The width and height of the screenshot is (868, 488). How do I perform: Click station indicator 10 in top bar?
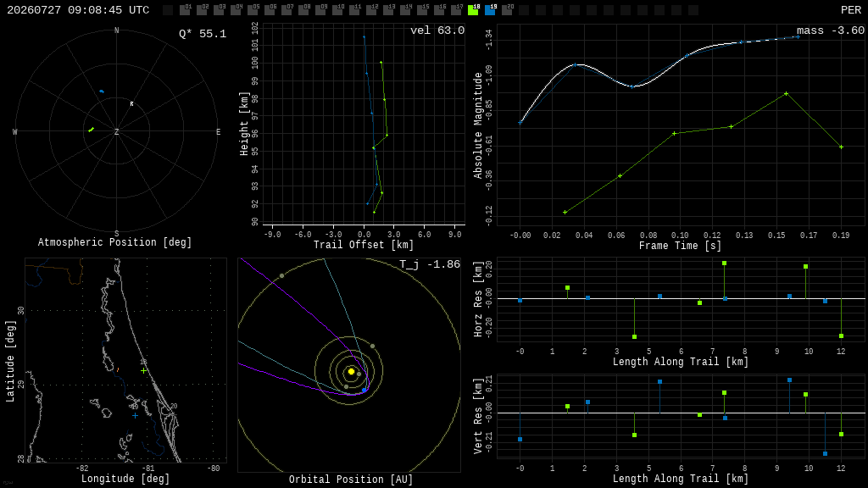337,10
